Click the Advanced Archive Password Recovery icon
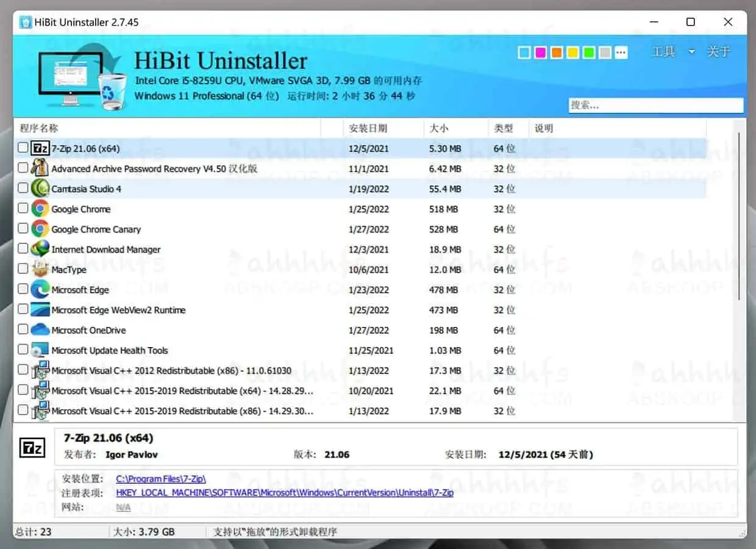Screen dimensions: 756x549 [39, 168]
